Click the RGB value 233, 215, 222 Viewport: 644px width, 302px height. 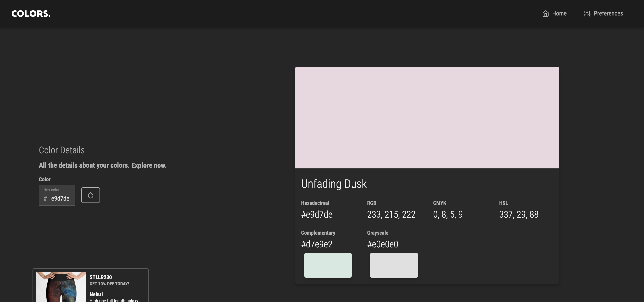(391, 214)
